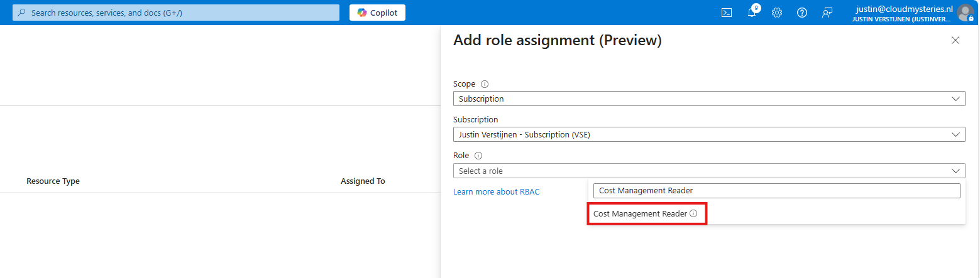Click the Role info icon
Screen dimensions: 980x278
point(478,156)
